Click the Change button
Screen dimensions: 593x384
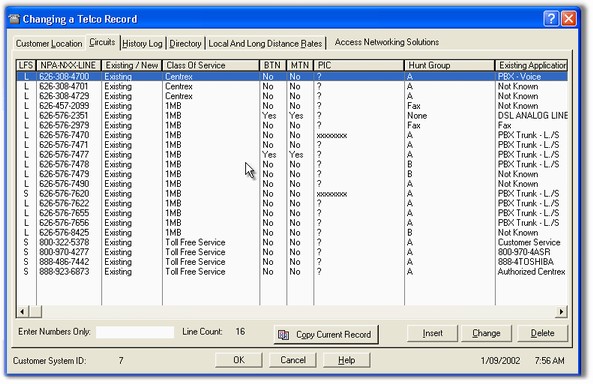pos(486,333)
